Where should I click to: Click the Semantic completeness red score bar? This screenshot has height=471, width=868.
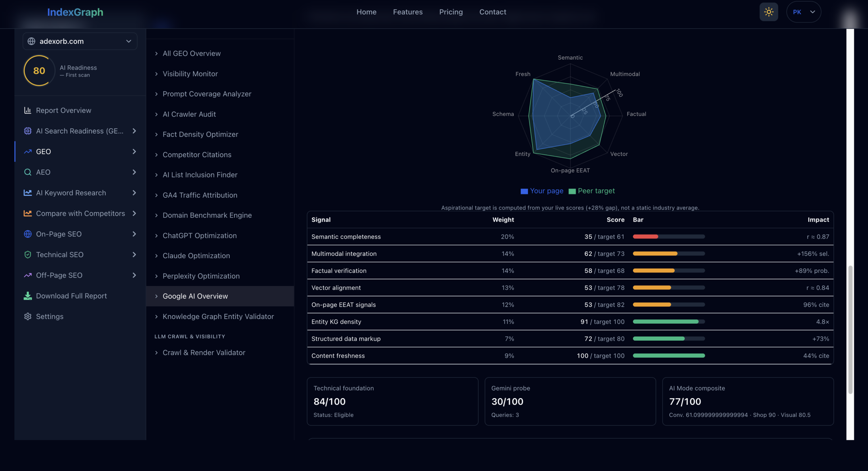[645, 237]
